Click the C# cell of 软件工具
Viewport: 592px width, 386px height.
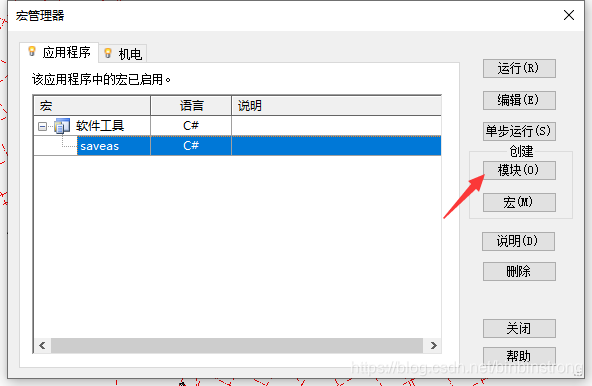click(191, 125)
